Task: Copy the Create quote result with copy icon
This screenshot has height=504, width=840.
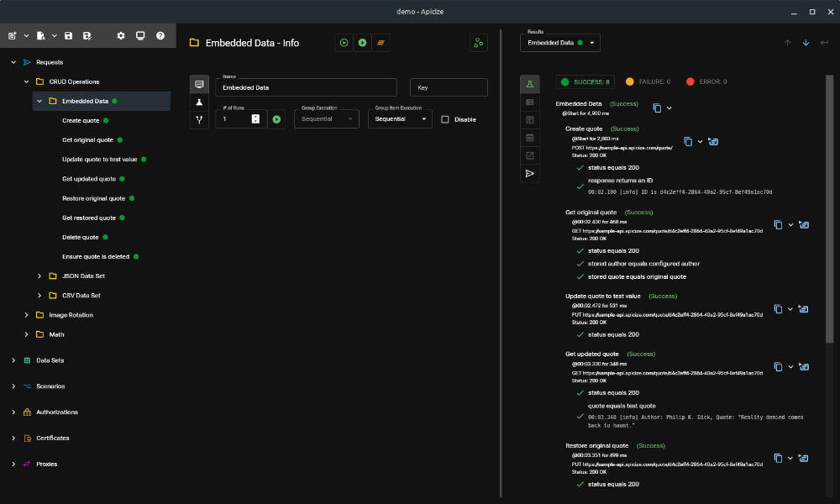Action: coord(688,141)
